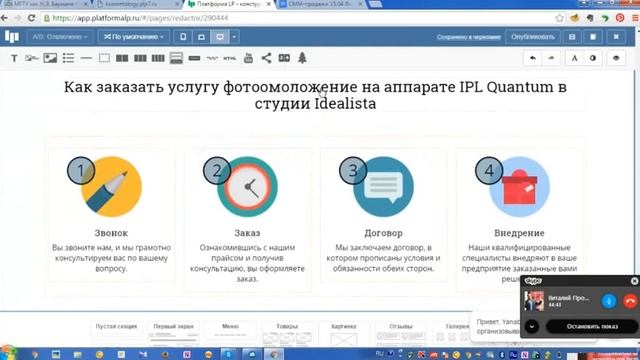Reload the browser page
Viewport: 640px width, 360px height.
(31, 18)
